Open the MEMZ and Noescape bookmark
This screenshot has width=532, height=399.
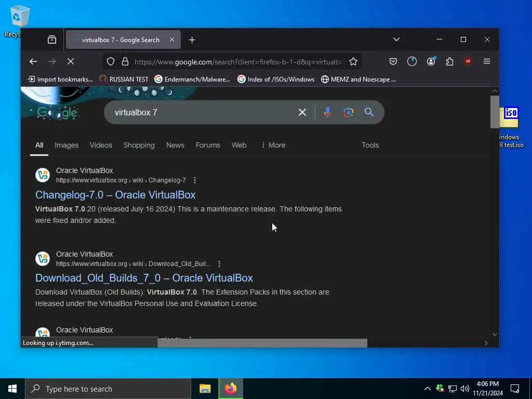point(358,79)
